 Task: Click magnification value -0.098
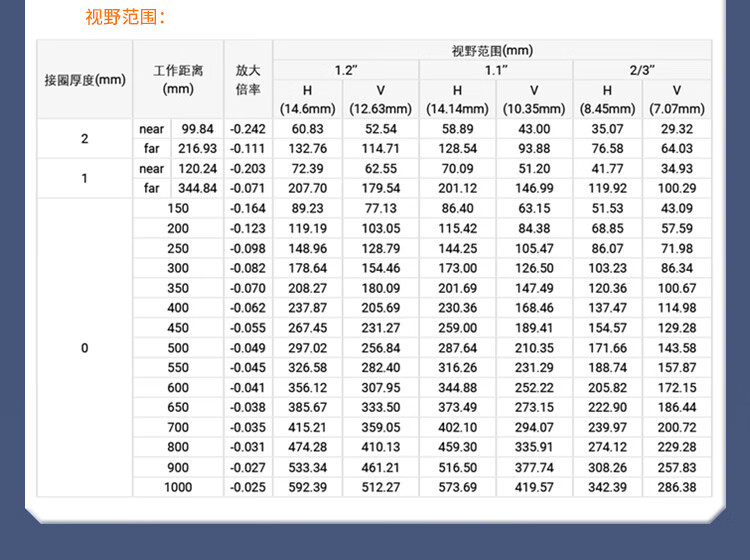[x=248, y=249]
